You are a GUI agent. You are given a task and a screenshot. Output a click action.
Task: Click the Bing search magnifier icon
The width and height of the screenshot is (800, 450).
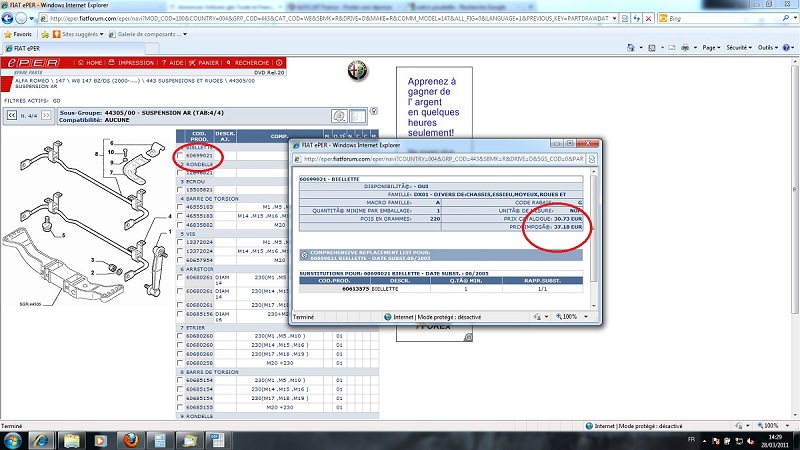click(x=786, y=18)
